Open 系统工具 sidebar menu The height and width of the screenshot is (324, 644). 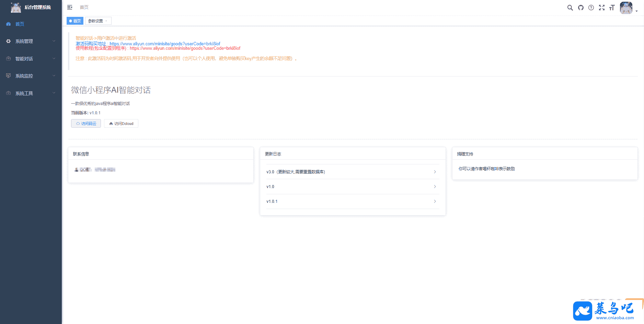pos(31,93)
